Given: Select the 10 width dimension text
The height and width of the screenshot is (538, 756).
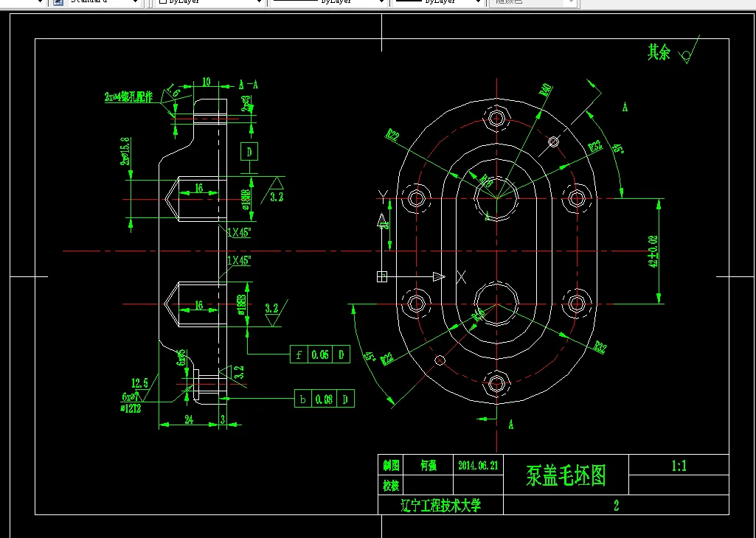Looking at the screenshot, I should pyautogui.click(x=206, y=82).
